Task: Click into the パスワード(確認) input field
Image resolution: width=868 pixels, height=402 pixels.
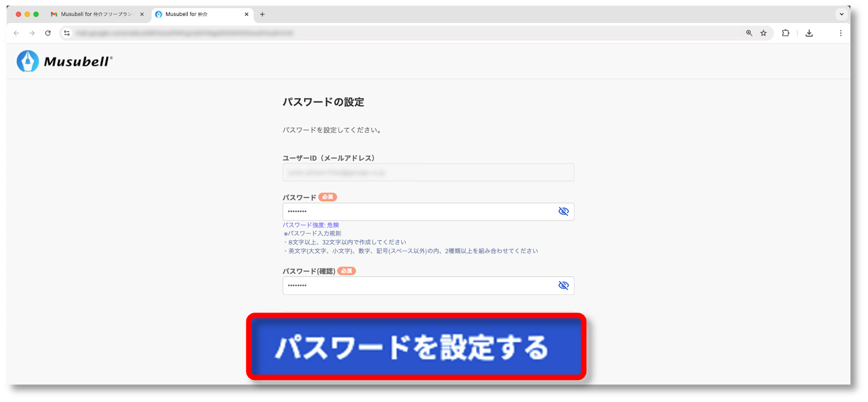Action: pos(417,286)
